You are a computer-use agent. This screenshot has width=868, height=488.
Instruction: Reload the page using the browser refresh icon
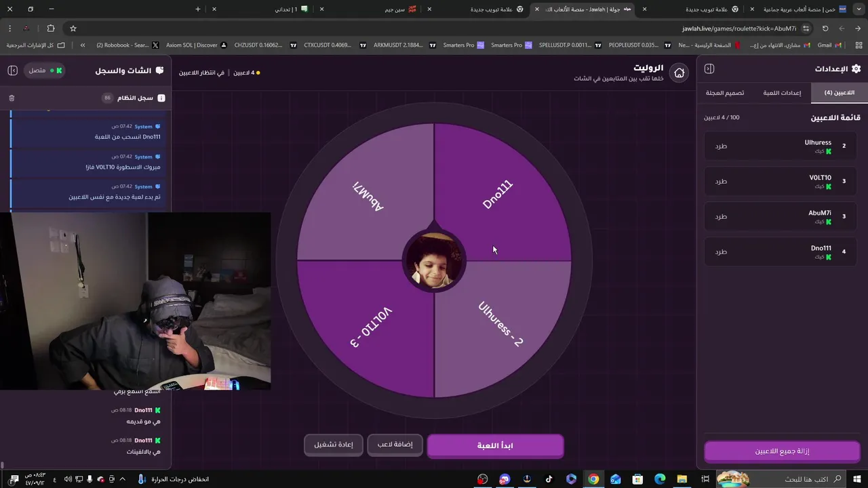tap(825, 28)
